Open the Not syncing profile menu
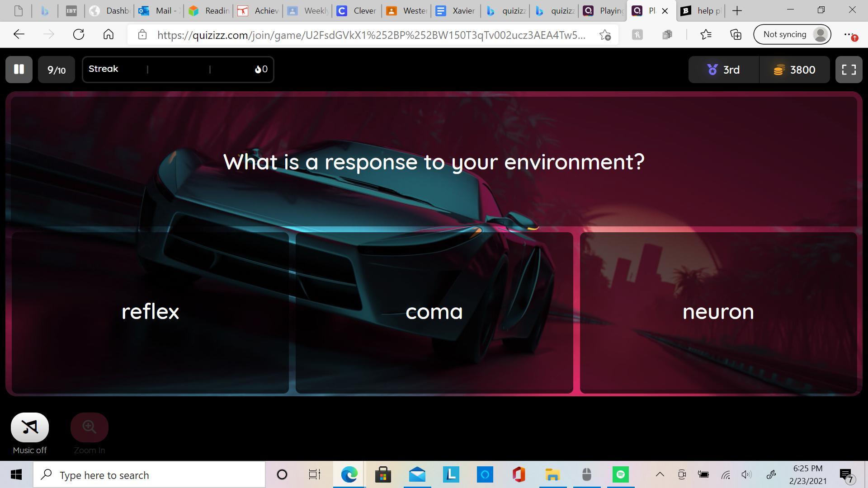Screen dimensions: 868x488 (792, 34)
